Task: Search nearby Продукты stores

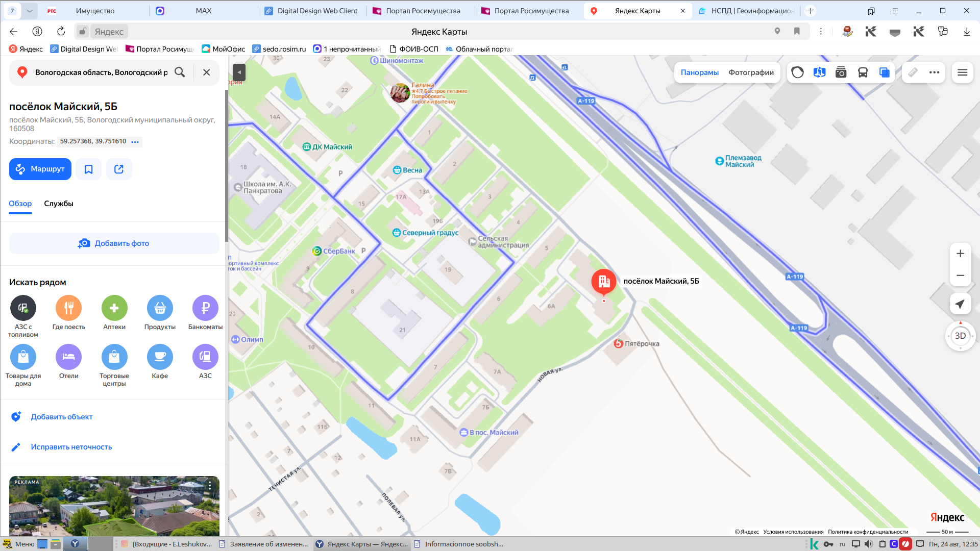Action: (160, 313)
